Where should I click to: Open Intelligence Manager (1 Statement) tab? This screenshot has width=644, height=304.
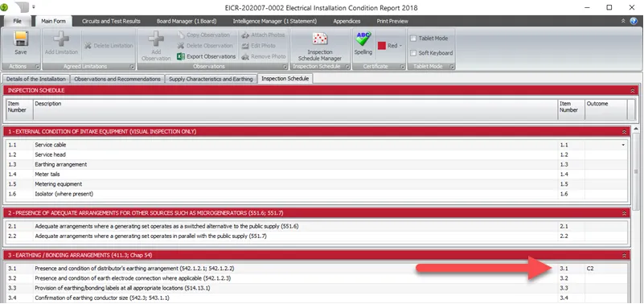275,21
